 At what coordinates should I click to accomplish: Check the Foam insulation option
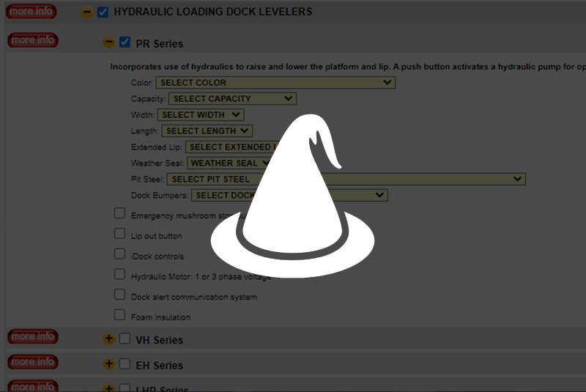[119, 315]
